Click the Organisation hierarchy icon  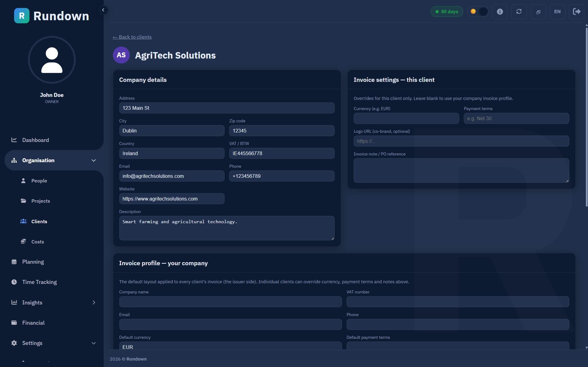pos(14,160)
